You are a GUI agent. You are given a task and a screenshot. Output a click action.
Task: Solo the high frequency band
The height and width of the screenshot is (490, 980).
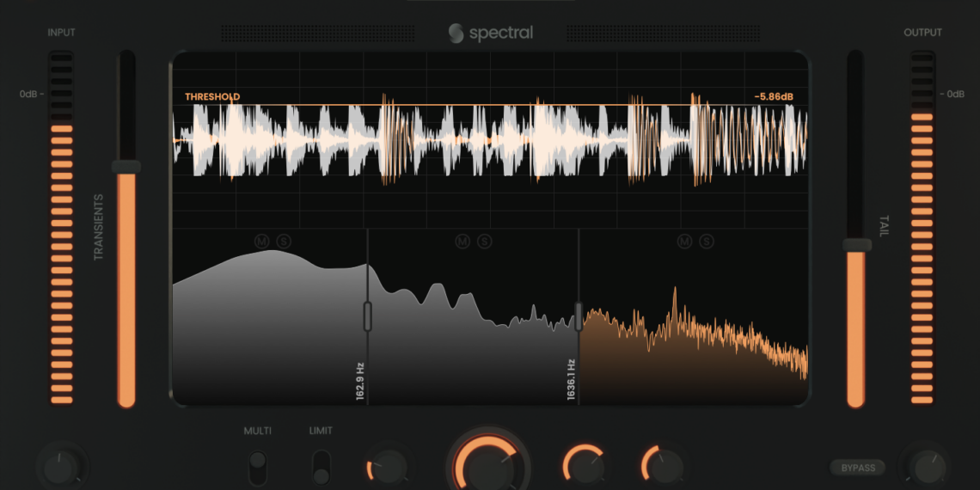[707, 242]
